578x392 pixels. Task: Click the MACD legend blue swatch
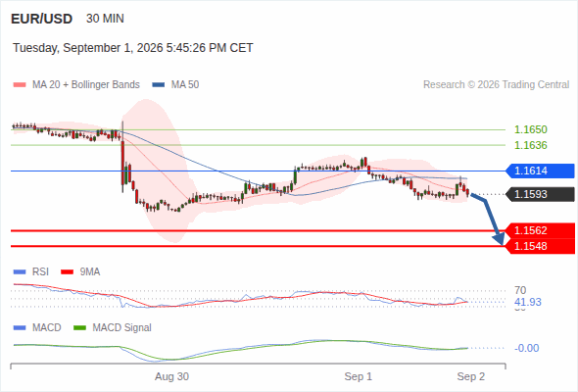20,328
